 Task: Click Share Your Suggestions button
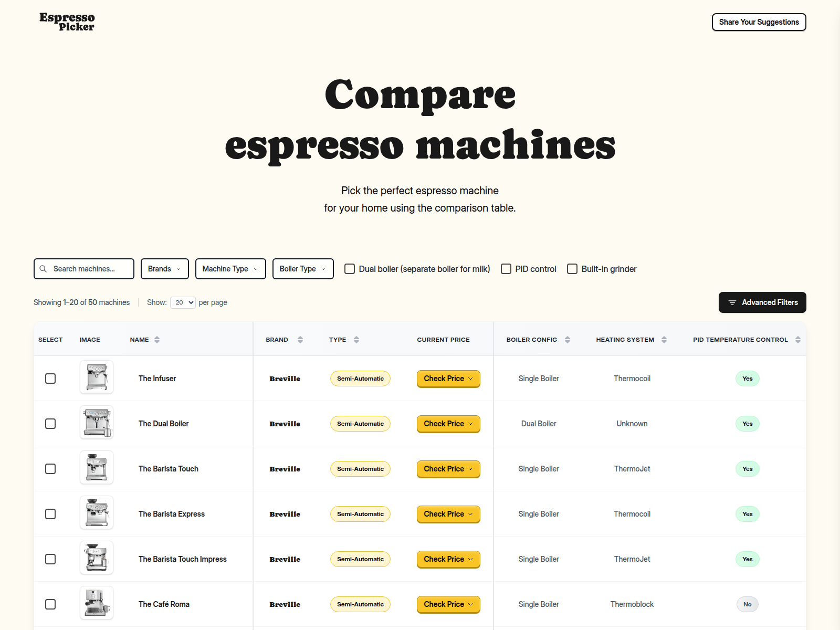tap(759, 22)
